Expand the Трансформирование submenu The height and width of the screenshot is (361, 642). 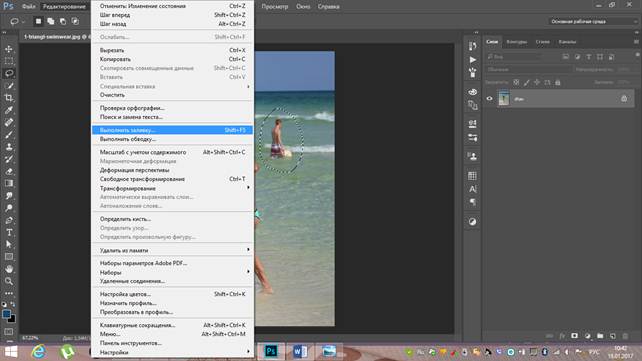(172, 188)
